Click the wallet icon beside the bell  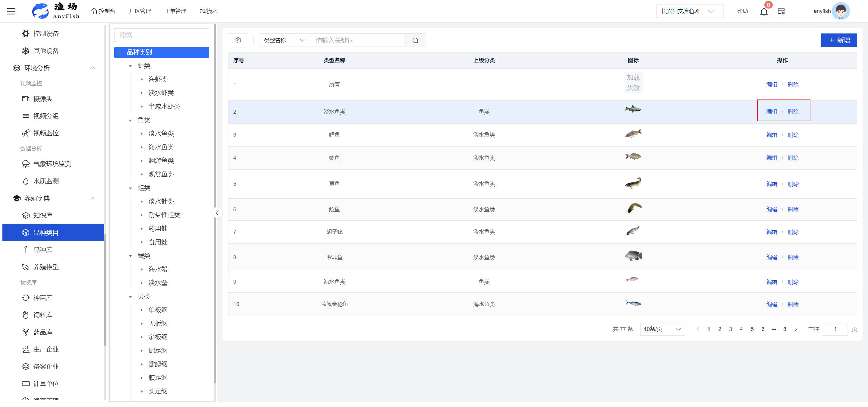coord(781,11)
